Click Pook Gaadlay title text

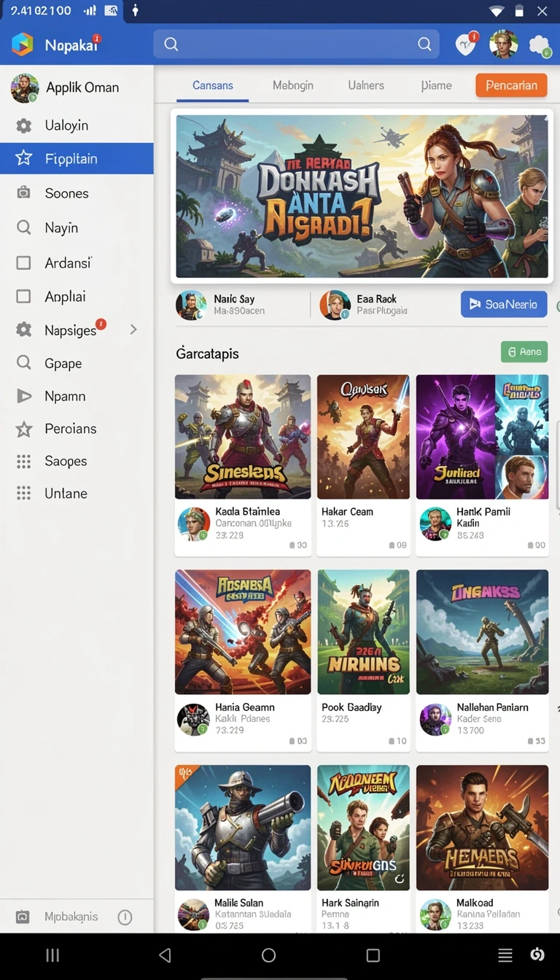[x=351, y=707]
